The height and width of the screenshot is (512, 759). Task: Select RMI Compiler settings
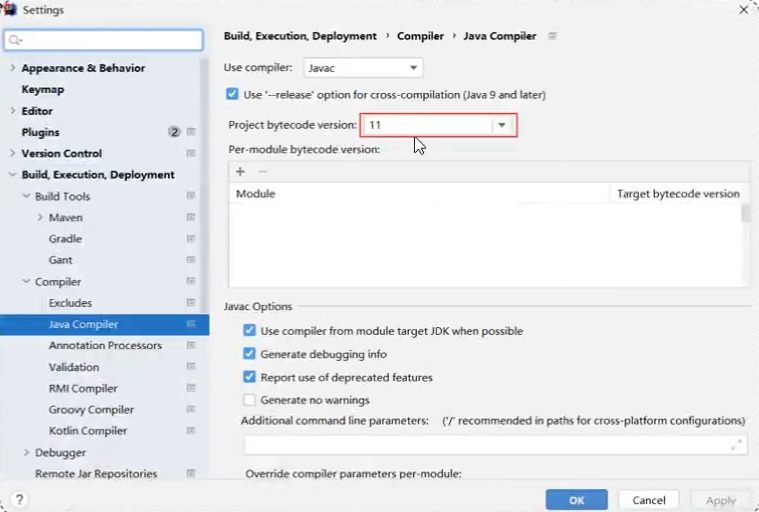tap(83, 388)
